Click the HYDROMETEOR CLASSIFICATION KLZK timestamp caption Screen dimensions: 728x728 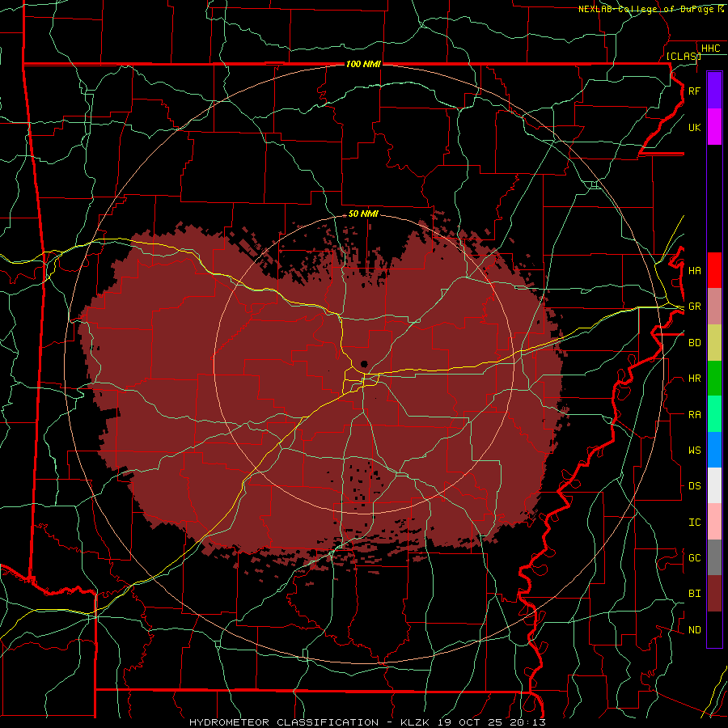(367, 722)
